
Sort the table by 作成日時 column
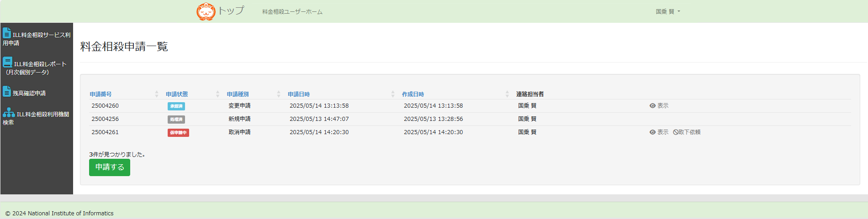pyautogui.click(x=413, y=94)
